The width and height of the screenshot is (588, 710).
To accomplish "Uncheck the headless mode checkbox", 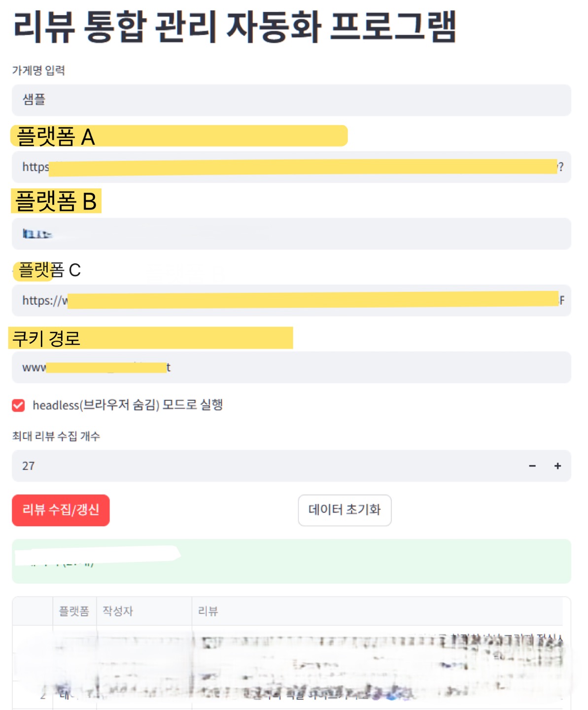I will [18, 405].
